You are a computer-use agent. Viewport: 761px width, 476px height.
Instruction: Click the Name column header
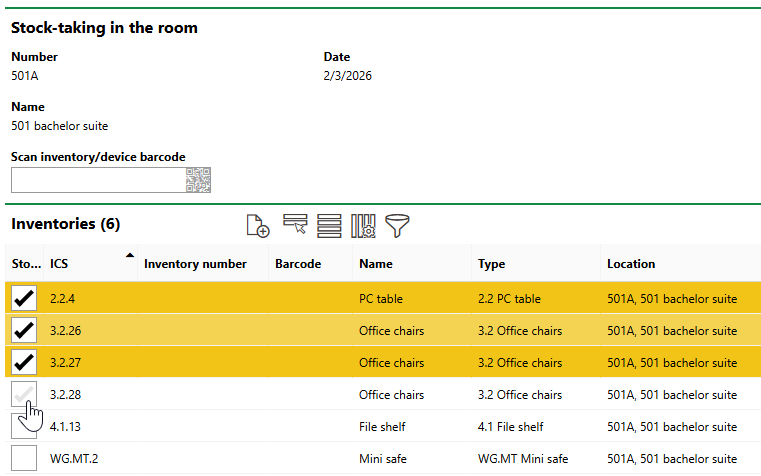(x=375, y=264)
